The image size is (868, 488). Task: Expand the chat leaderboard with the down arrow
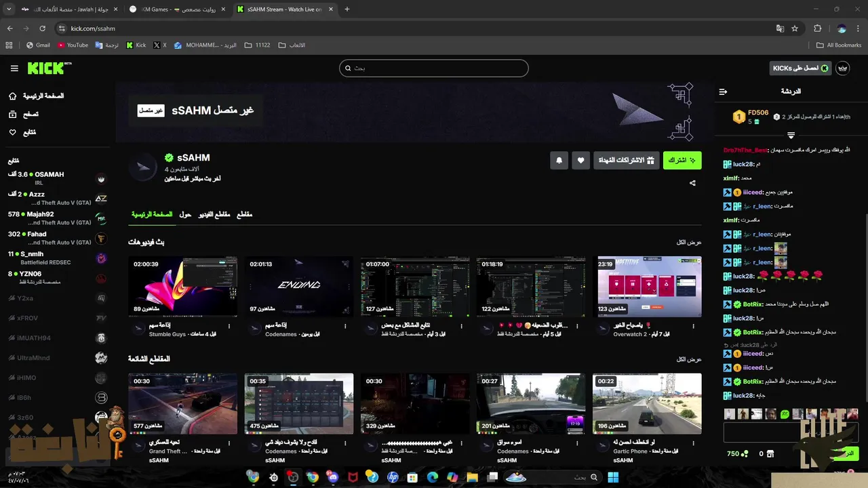pyautogui.click(x=791, y=136)
